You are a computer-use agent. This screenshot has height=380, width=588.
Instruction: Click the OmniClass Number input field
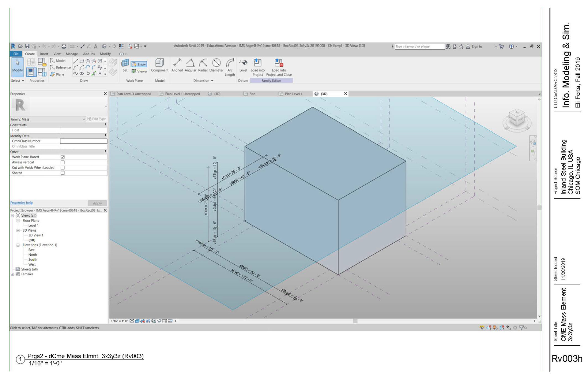[x=83, y=141]
